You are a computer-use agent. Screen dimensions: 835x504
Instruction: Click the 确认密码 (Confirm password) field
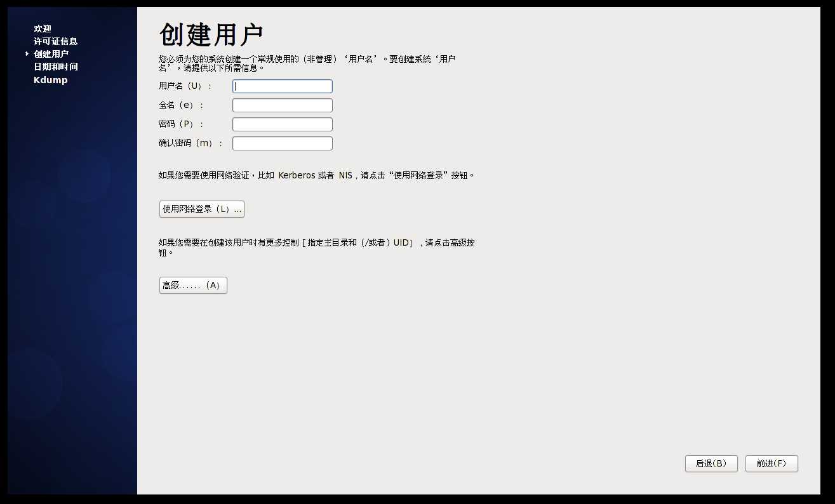coord(282,143)
